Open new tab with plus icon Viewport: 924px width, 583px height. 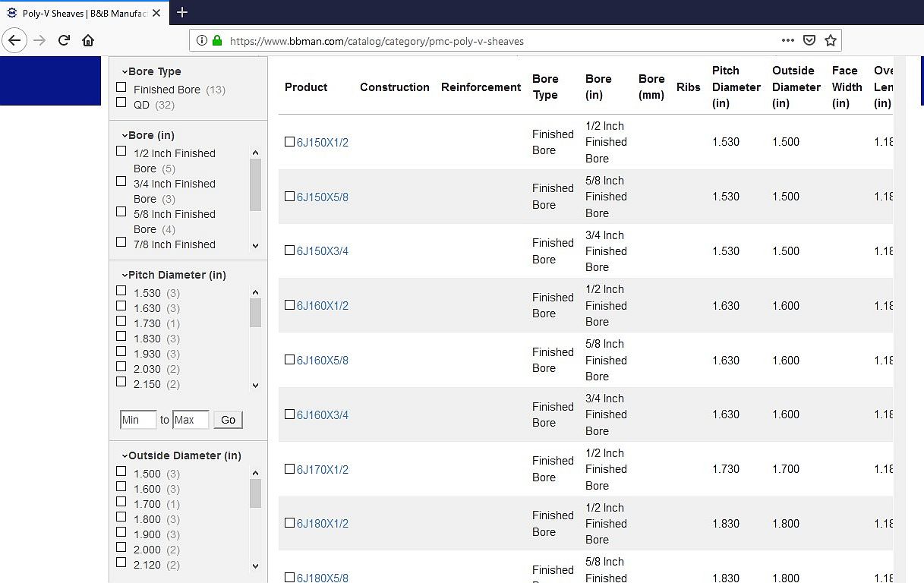click(182, 12)
